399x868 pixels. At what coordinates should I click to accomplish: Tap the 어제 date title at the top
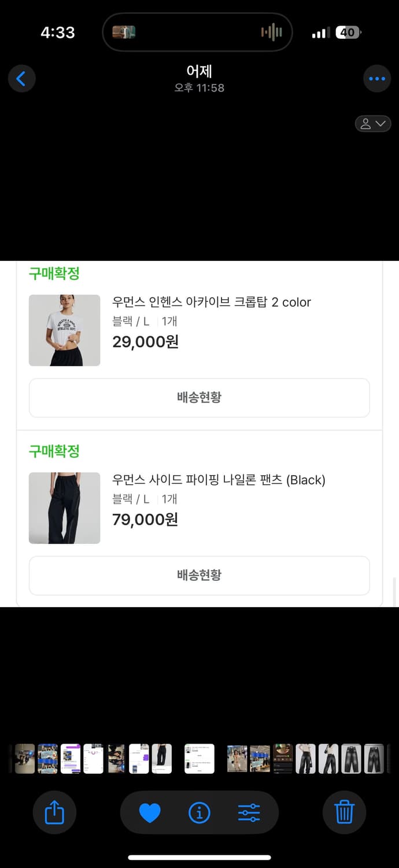tap(199, 71)
